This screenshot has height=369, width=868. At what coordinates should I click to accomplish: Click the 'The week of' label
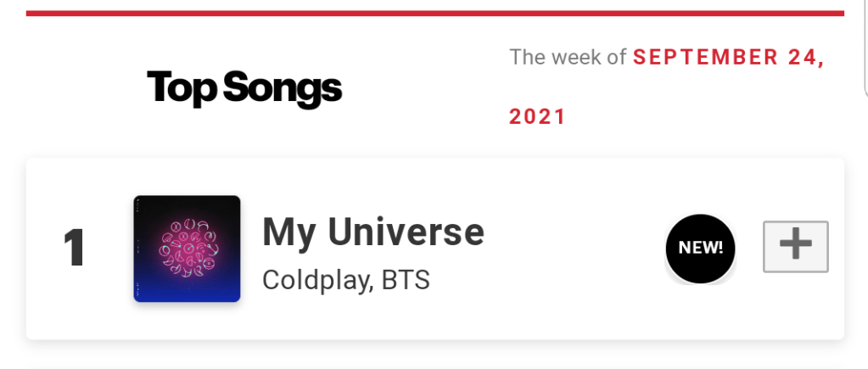[568, 58]
